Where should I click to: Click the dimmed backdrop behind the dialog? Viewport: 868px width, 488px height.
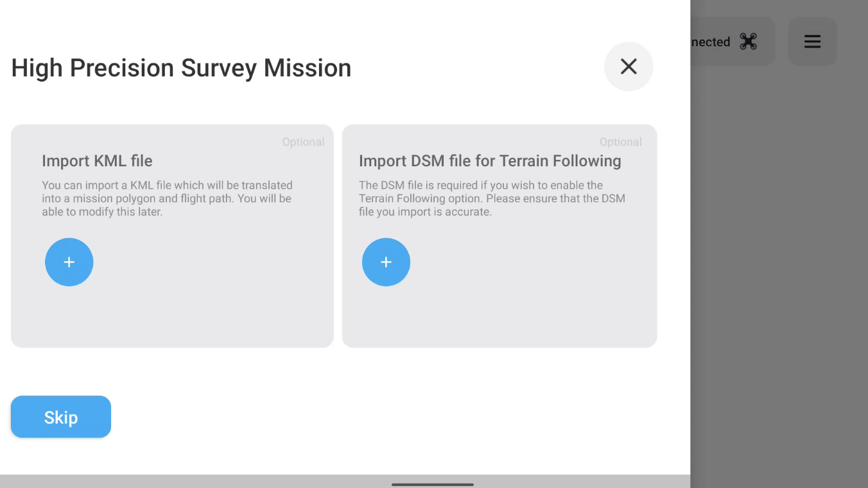777,257
